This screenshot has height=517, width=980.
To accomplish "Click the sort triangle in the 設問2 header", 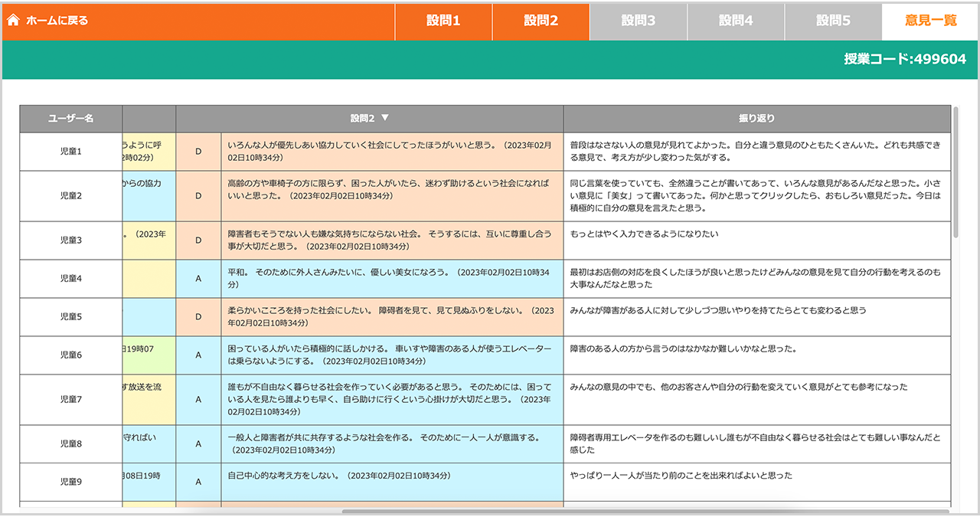I will [x=385, y=119].
